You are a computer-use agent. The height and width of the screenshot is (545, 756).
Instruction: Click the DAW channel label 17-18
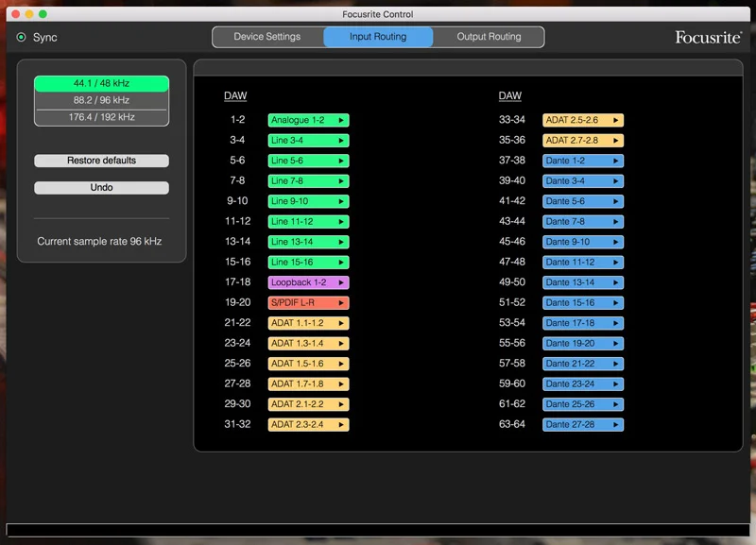pos(238,281)
